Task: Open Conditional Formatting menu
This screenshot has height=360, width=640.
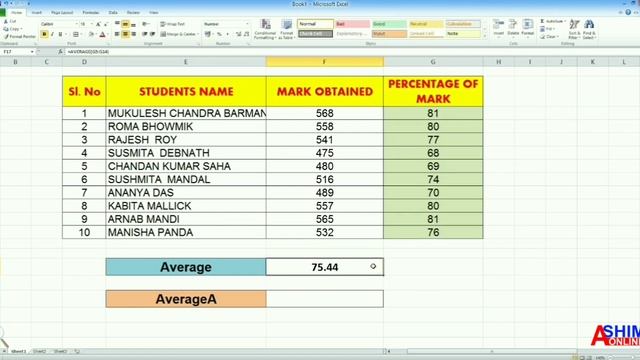Action: [265, 29]
